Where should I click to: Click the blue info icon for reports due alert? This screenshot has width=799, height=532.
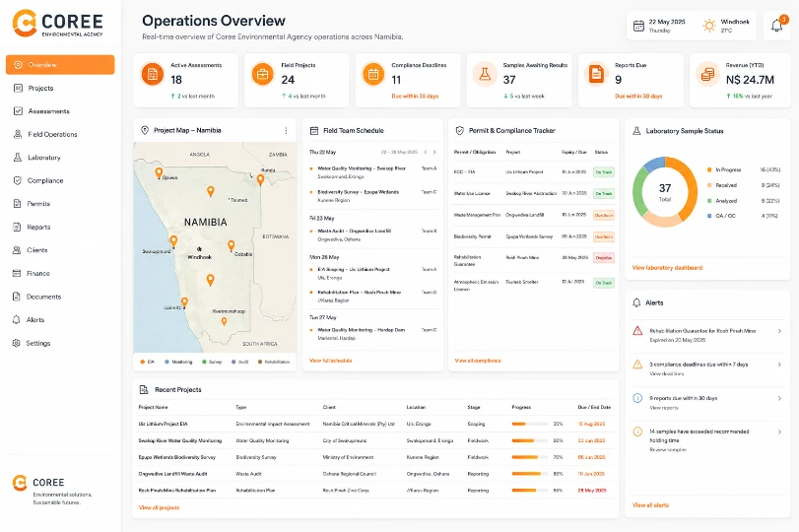pyautogui.click(x=637, y=398)
